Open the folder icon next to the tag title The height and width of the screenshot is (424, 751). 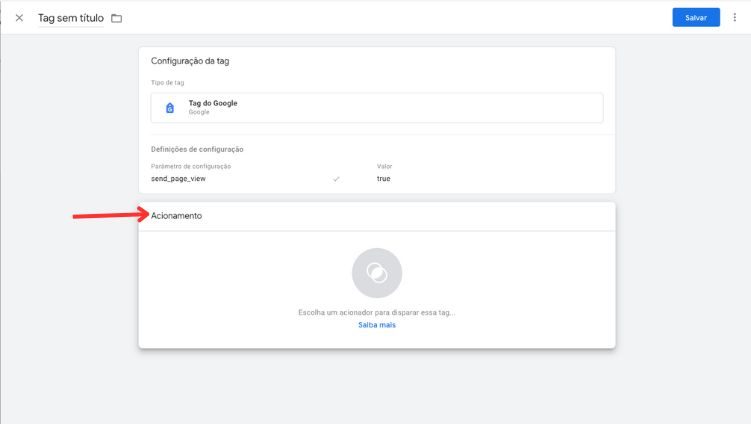[116, 18]
